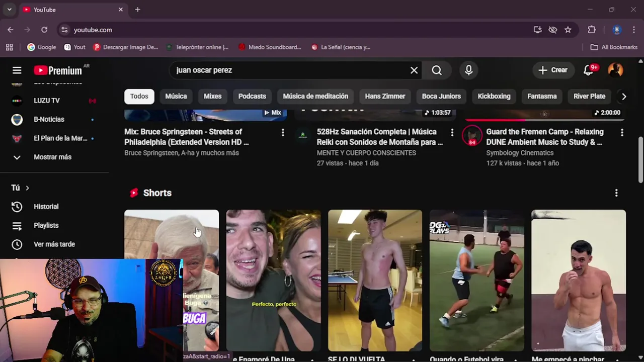Open Mix: Bruce Springsteen title link

(187, 137)
